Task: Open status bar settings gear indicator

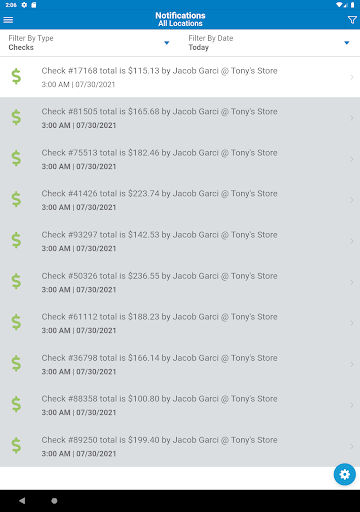Action: pyautogui.click(x=24, y=5)
